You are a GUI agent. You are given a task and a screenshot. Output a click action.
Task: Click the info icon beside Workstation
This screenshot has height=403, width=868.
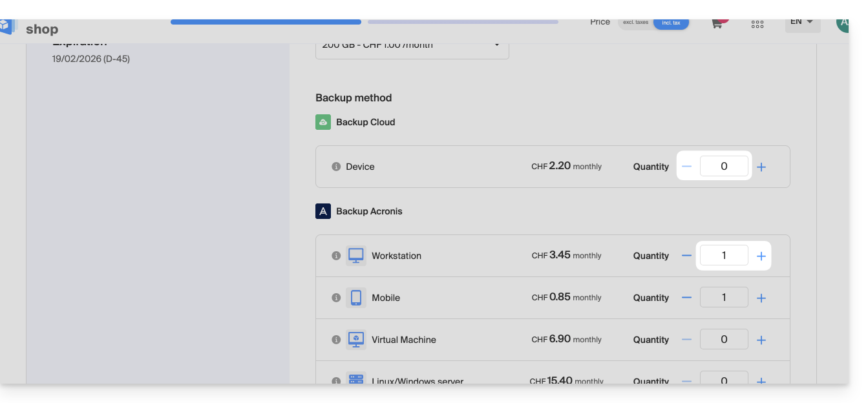coord(336,256)
